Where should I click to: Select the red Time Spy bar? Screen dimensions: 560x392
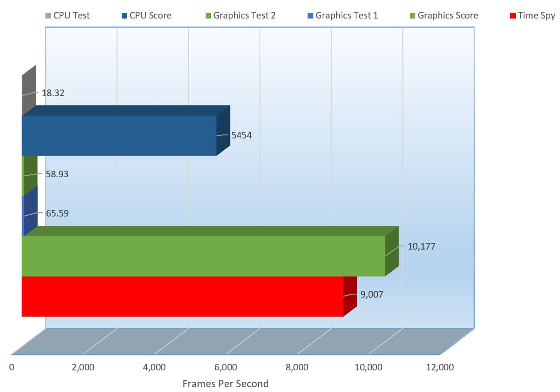pos(182,296)
